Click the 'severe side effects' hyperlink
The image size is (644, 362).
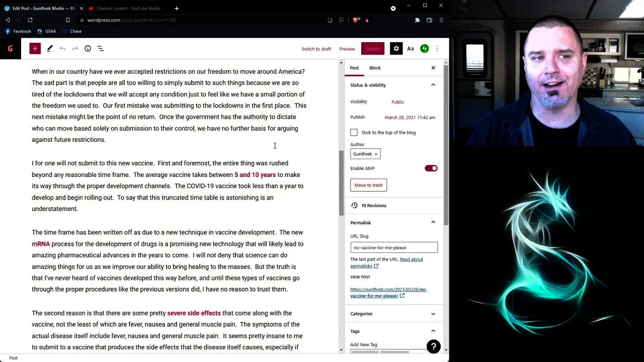click(194, 313)
